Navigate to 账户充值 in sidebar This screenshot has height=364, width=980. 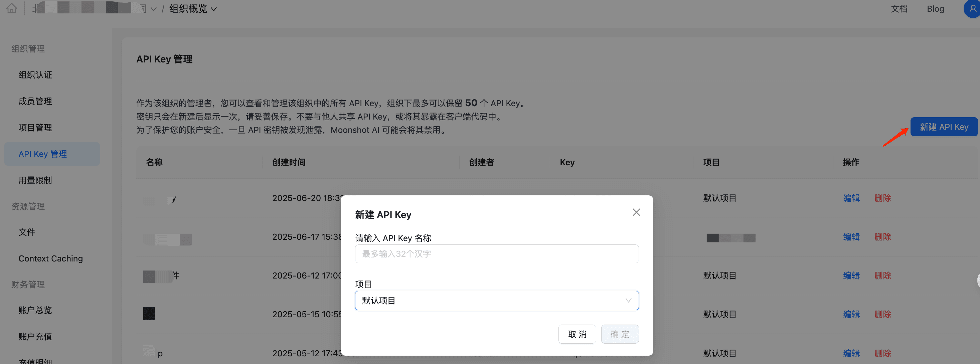pos(35,337)
